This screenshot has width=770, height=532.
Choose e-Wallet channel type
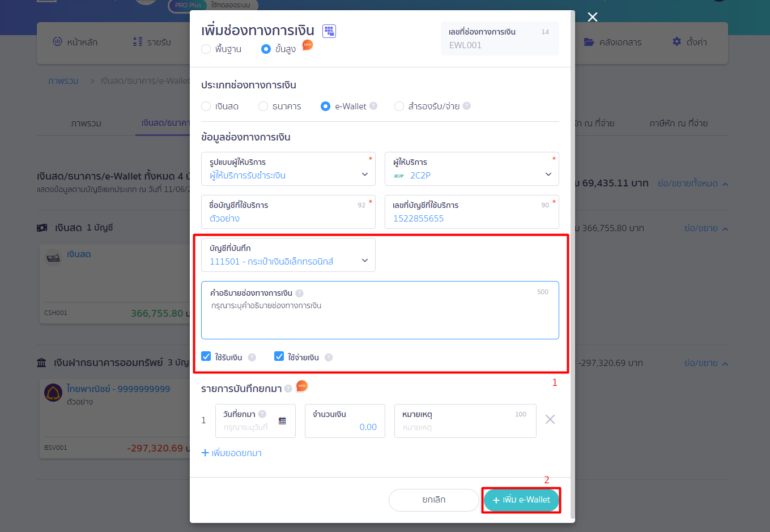pos(325,106)
